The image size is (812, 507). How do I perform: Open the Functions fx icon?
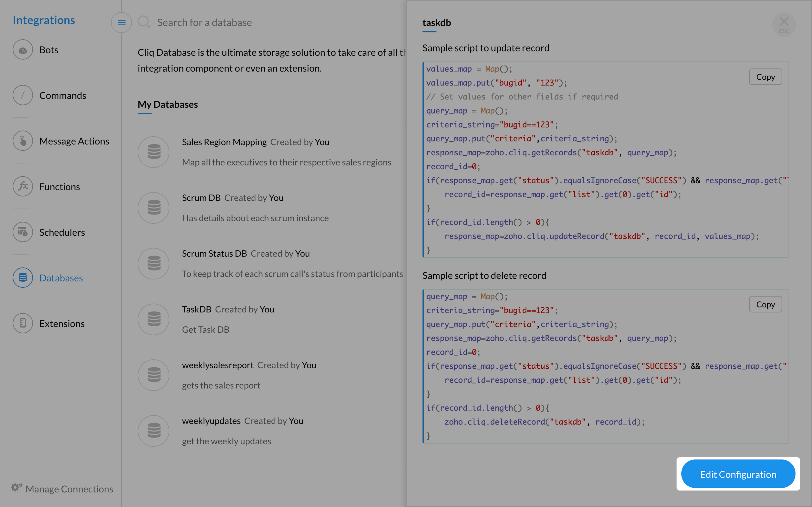[x=23, y=186]
